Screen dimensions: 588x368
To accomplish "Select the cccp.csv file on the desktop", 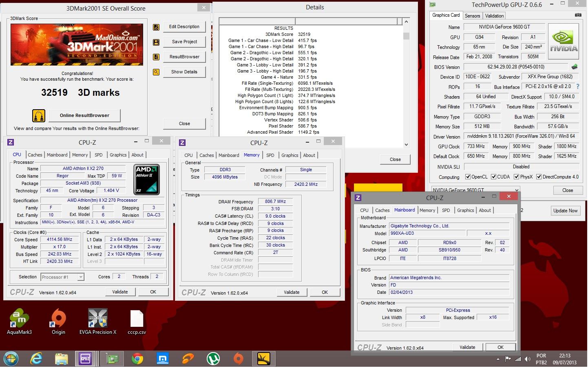I will coord(137,322).
